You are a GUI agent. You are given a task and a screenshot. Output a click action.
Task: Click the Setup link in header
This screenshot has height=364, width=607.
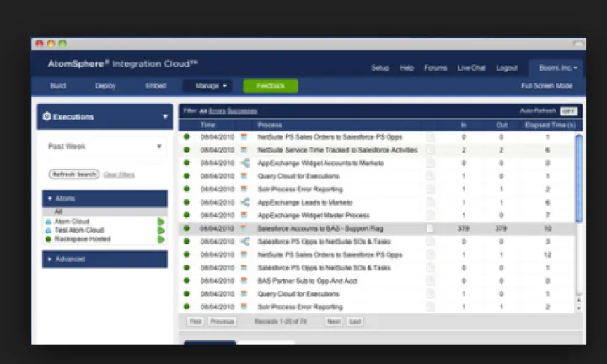pyautogui.click(x=380, y=67)
